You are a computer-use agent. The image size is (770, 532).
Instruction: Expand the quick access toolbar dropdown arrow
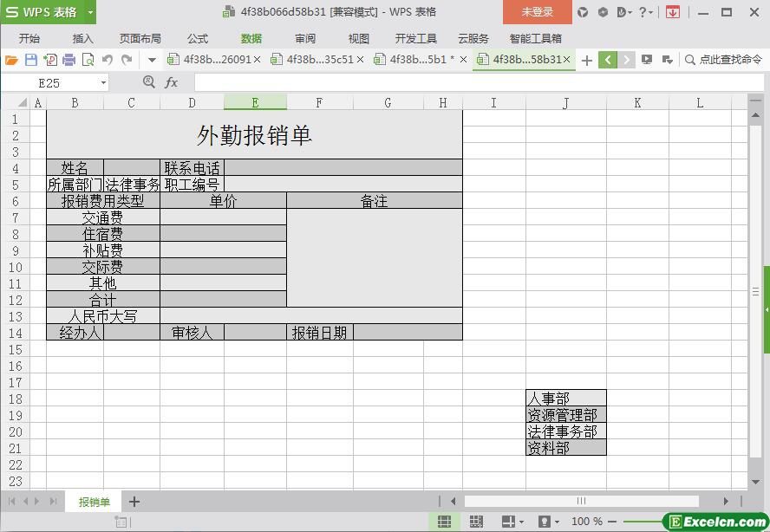click(152, 60)
